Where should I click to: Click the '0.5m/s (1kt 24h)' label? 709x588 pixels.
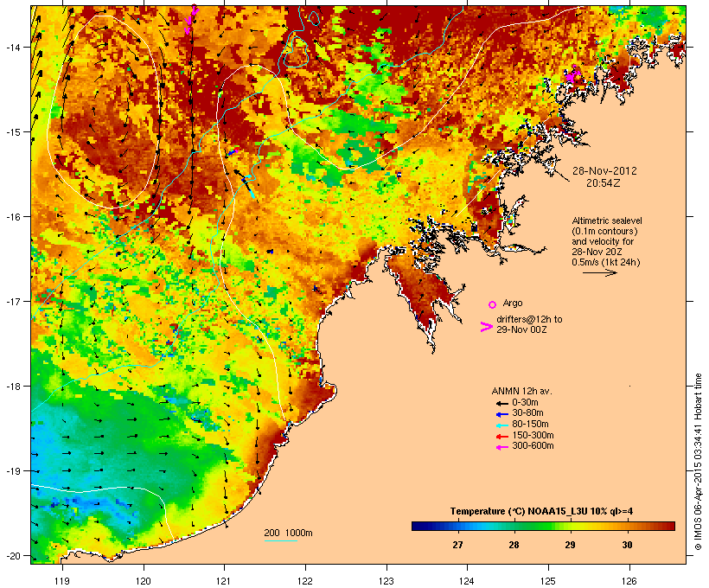point(606,262)
